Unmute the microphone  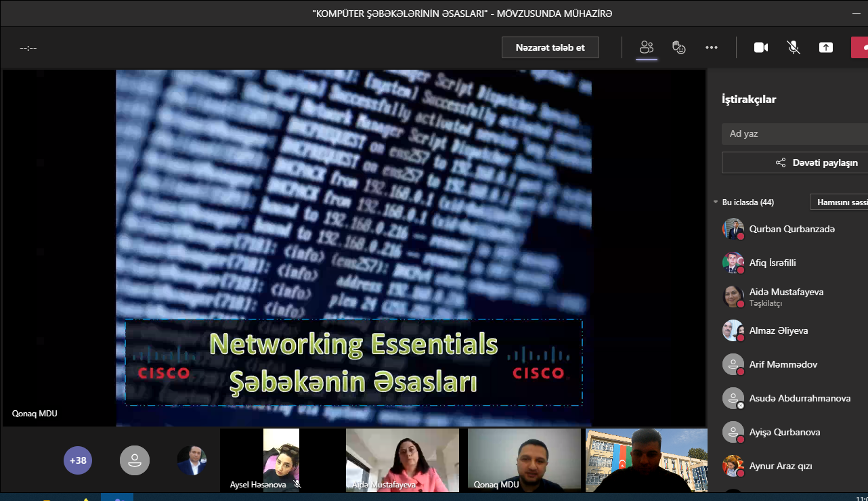click(x=794, y=47)
